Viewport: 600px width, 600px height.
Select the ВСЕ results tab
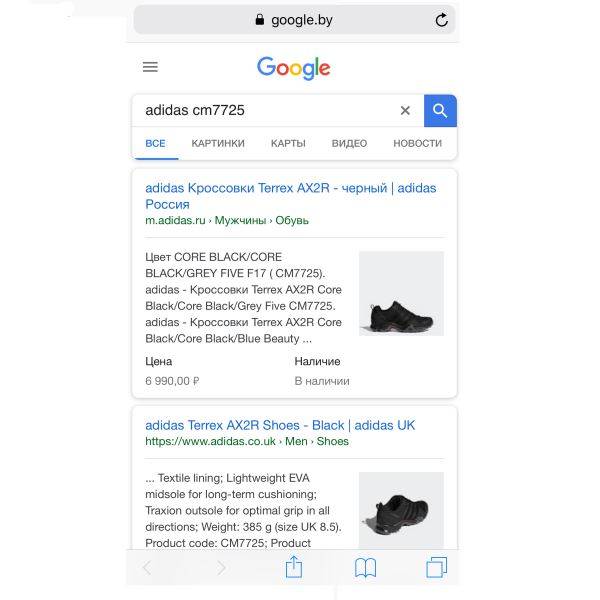point(155,143)
